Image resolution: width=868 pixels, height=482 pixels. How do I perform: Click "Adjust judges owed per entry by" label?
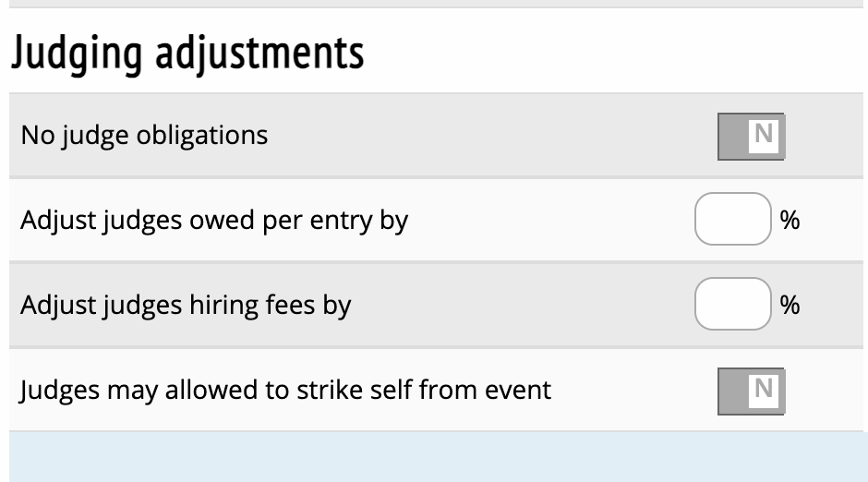(x=214, y=221)
